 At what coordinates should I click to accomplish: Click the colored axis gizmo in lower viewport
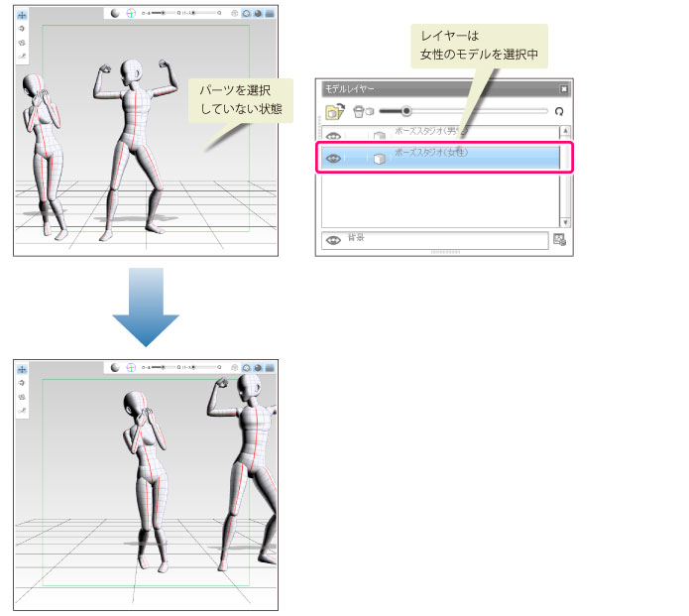point(131,368)
